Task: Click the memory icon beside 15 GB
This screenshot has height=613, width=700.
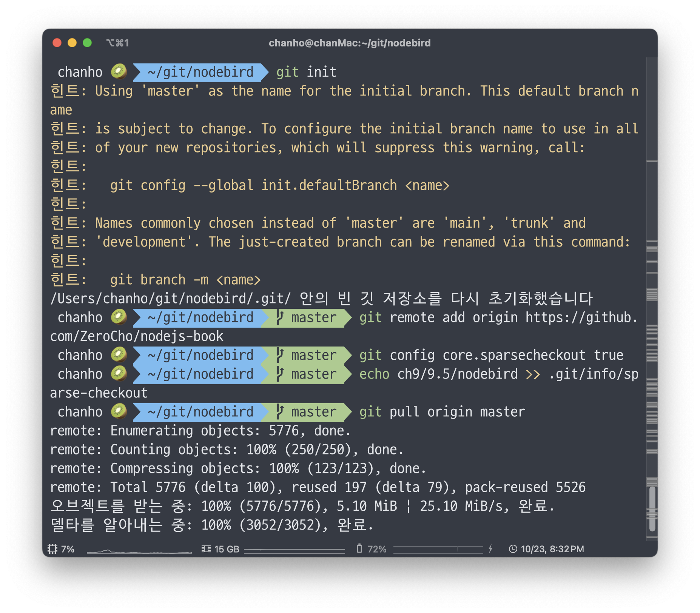Action: (206, 549)
